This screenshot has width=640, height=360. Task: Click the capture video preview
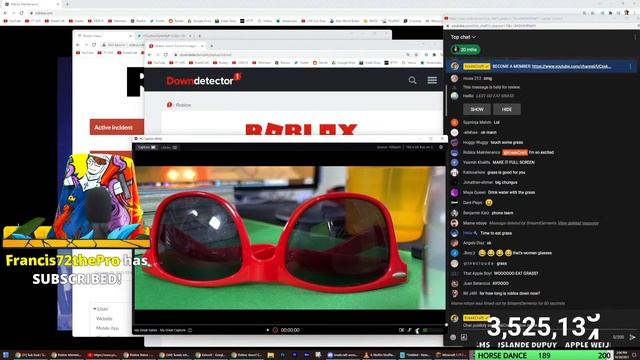290,238
